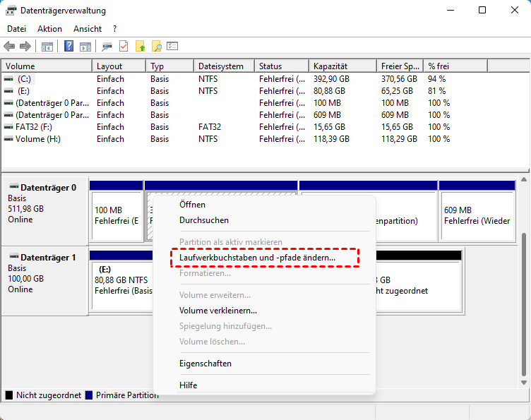Click the scrollbar down arrow in disk pane
531x420 pixels.
(524, 383)
